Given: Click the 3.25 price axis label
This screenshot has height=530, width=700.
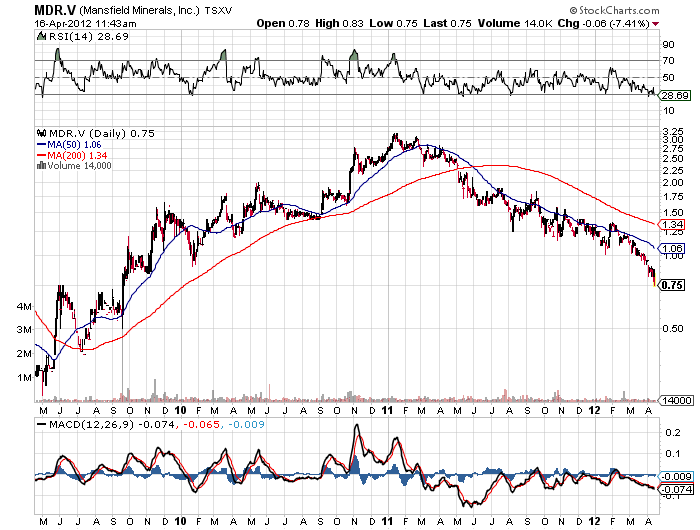Looking at the screenshot, I should point(673,132).
